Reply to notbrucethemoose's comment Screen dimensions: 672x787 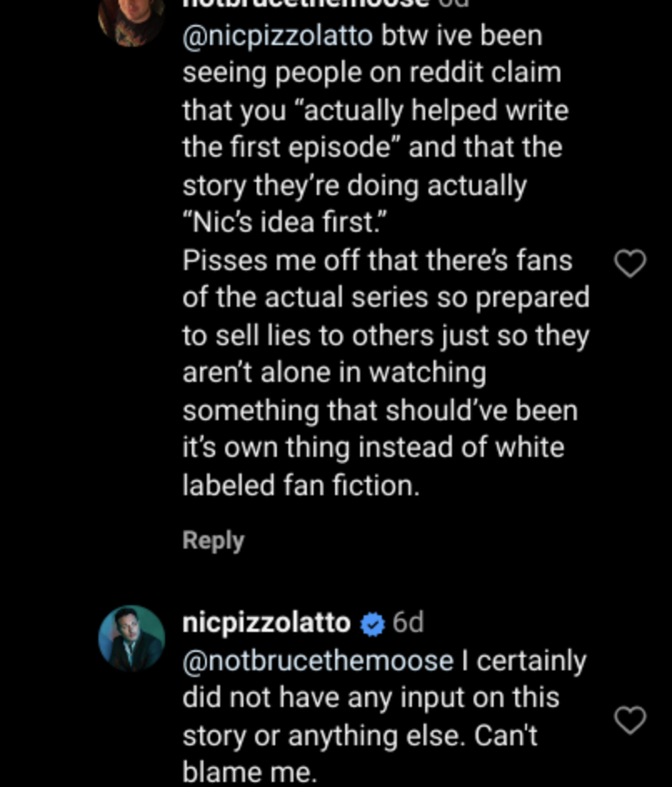(x=213, y=541)
